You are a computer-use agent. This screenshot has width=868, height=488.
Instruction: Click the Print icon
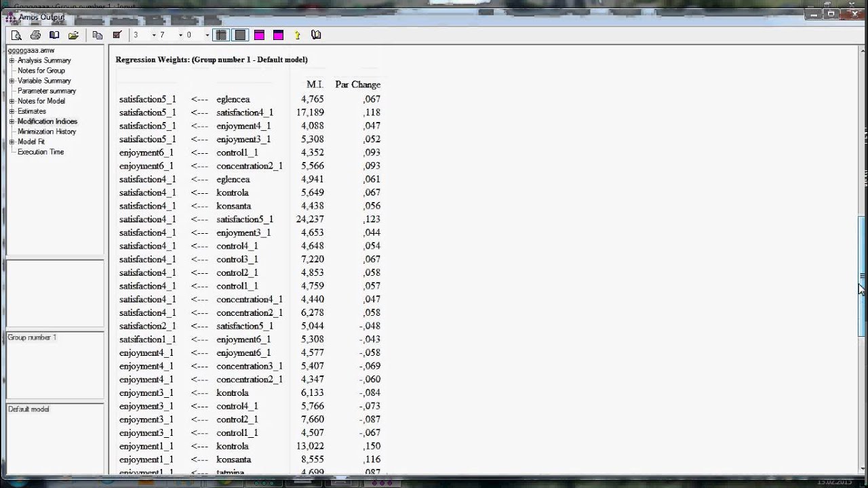35,35
